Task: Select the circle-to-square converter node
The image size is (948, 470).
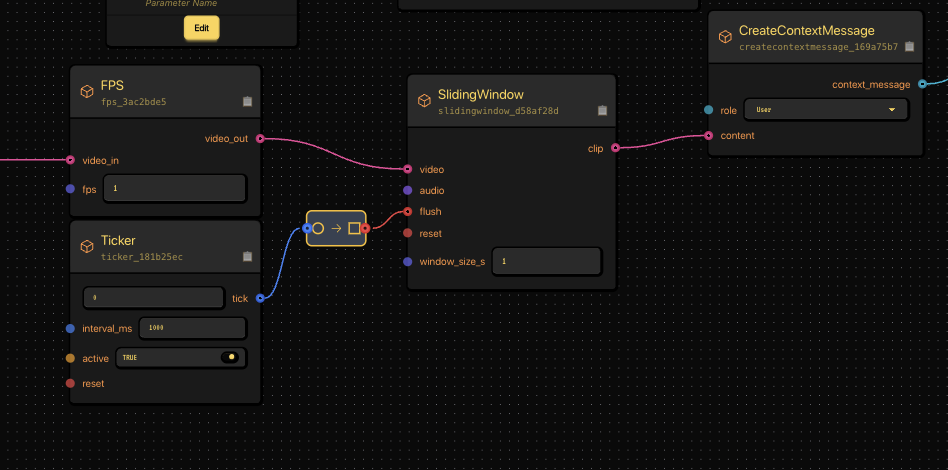Action: 336,228
